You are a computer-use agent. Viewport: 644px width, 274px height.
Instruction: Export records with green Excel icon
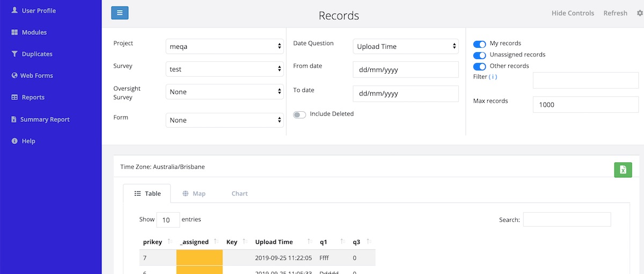[623, 170]
